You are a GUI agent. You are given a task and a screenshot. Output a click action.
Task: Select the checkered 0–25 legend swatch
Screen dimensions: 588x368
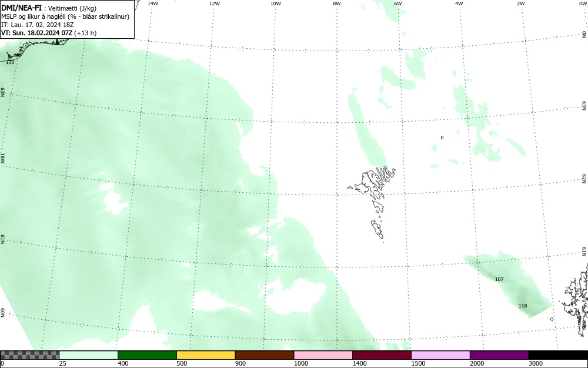pyautogui.click(x=30, y=355)
